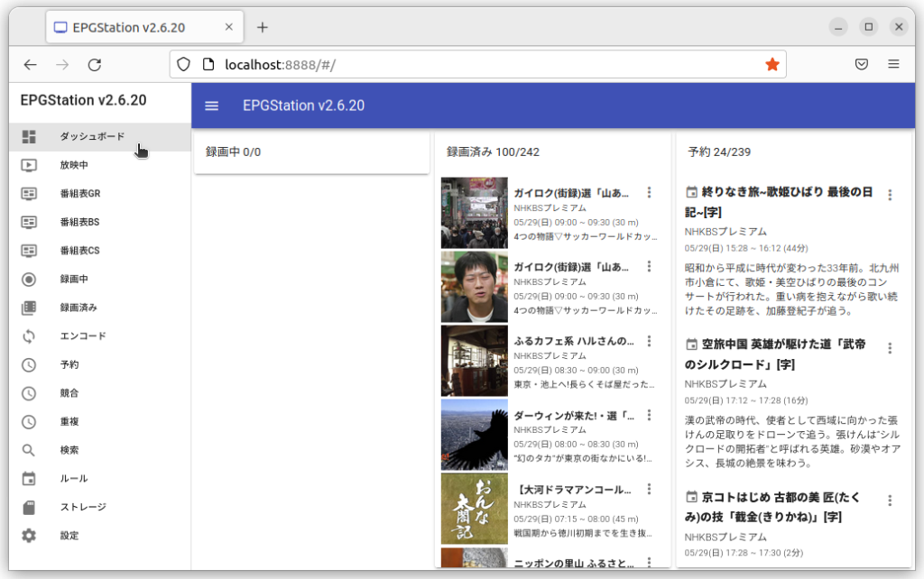924x579 pixels.
Task: Open options menu for ダーウィンが来た recording
Action: 649,415
